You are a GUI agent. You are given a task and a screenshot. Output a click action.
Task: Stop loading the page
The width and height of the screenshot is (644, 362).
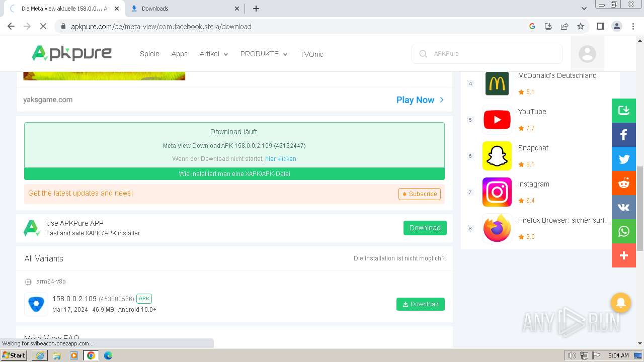(43, 27)
